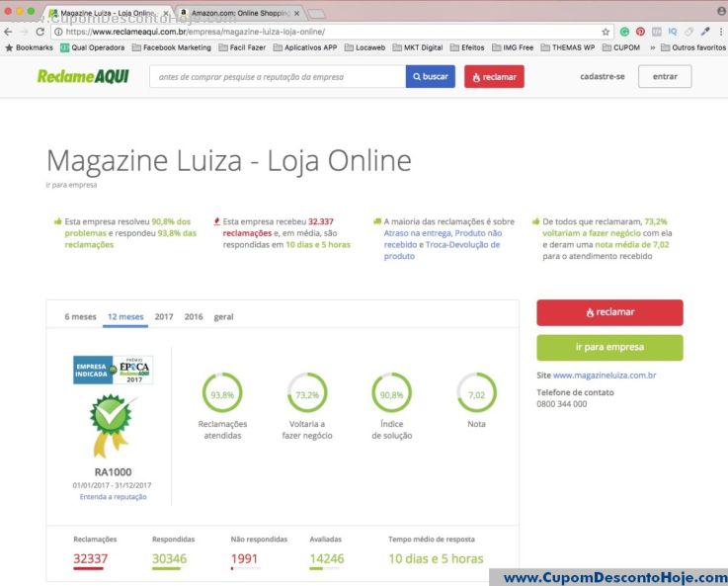Open the Efeitos bookmarks folder
728x586 pixels.
467,47
